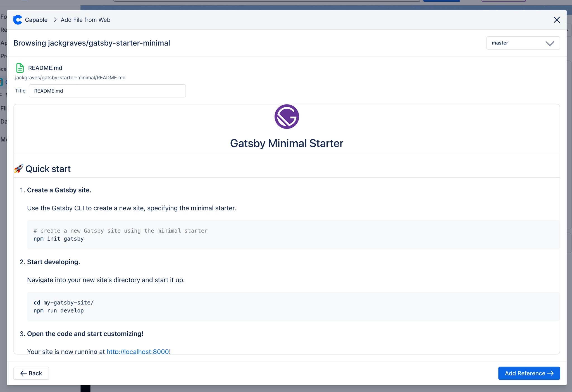Close the Add File from Web dialog
The width and height of the screenshot is (572, 392).
(557, 20)
